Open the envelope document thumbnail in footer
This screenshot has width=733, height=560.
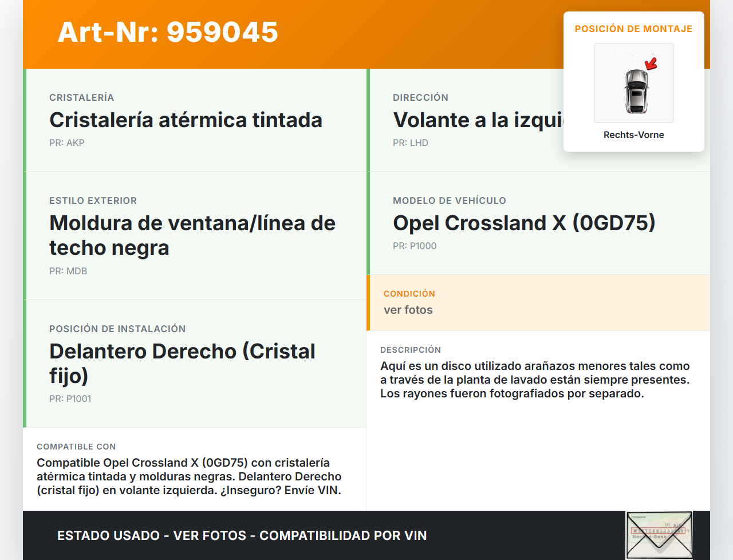pyautogui.click(x=659, y=535)
